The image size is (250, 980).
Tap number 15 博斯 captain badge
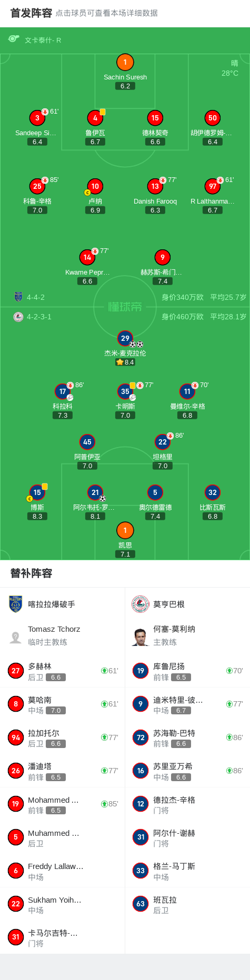coord(37,492)
